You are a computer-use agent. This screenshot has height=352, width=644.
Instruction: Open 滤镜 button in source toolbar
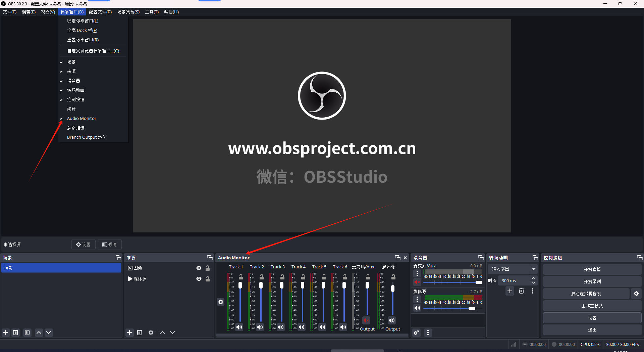pos(109,245)
